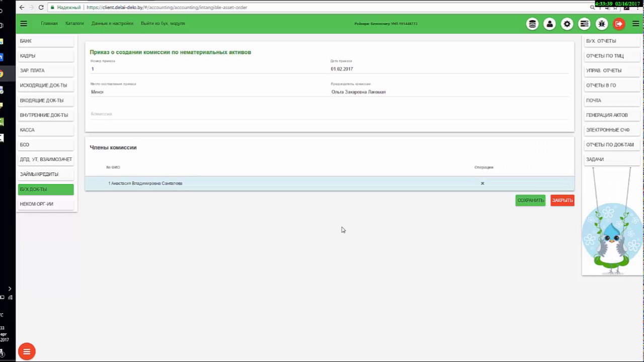Open БУХ. ОТЧЕТЫ in right panel
Screen dimensions: 644x362
(612, 41)
